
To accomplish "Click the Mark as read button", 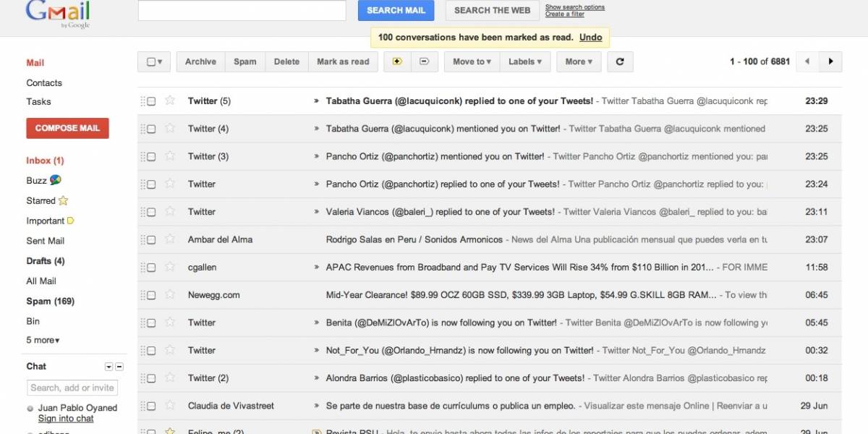I will click(343, 61).
